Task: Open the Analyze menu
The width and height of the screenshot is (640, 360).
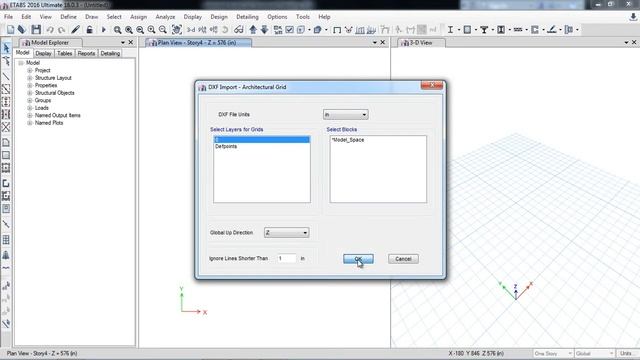Action: click(x=165, y=17)
